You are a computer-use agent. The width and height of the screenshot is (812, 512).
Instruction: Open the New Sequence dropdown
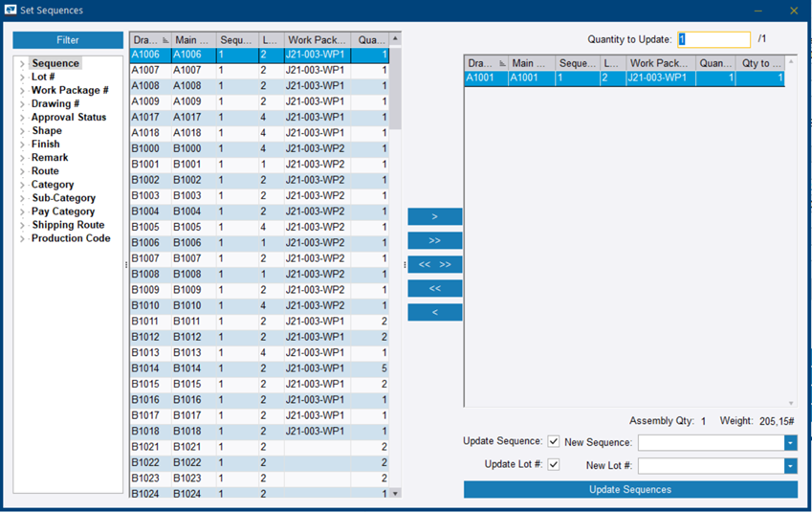[x=790, y=443]
